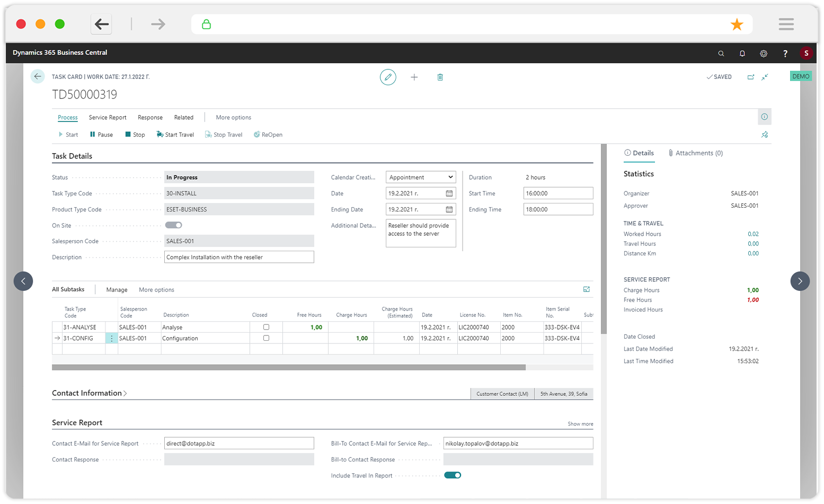This screenshot has height=504, width=824.
Task: Click Worked Hours value 0.02
Action: [753, 234]
